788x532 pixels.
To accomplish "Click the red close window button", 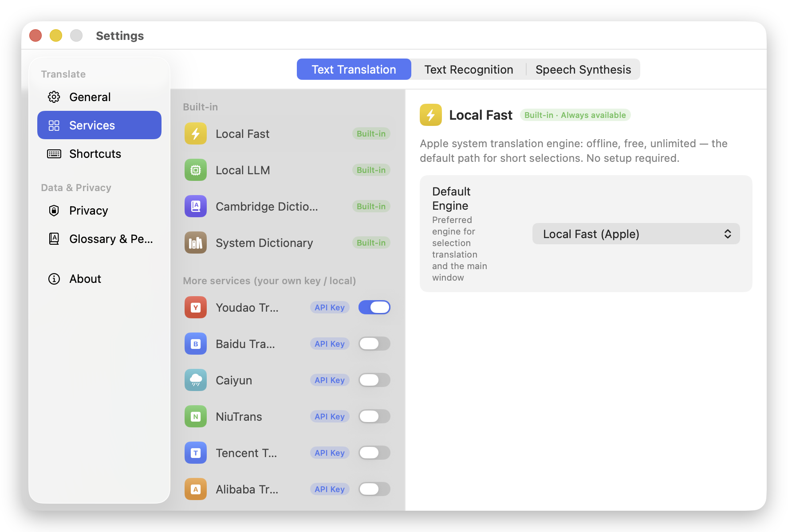I will coord(35,35).
